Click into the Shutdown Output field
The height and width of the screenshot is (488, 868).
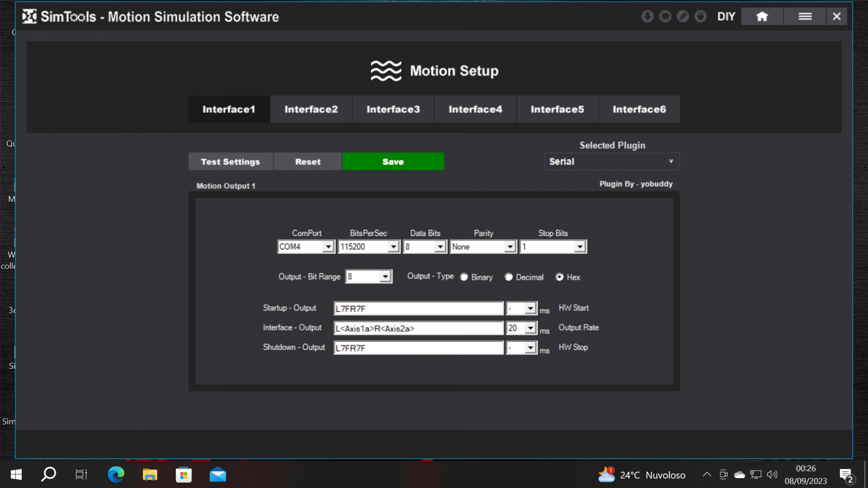(x=418, y=348)
